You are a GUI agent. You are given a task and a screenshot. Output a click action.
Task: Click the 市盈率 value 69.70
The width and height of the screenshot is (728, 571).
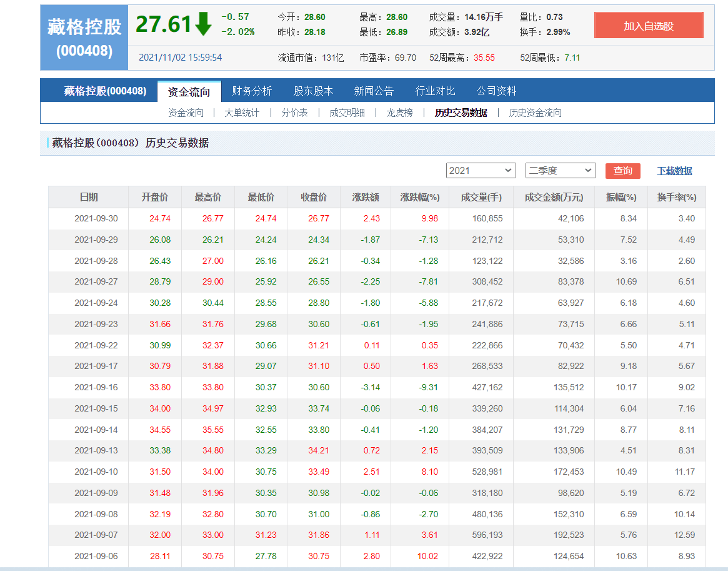[406, 58]
